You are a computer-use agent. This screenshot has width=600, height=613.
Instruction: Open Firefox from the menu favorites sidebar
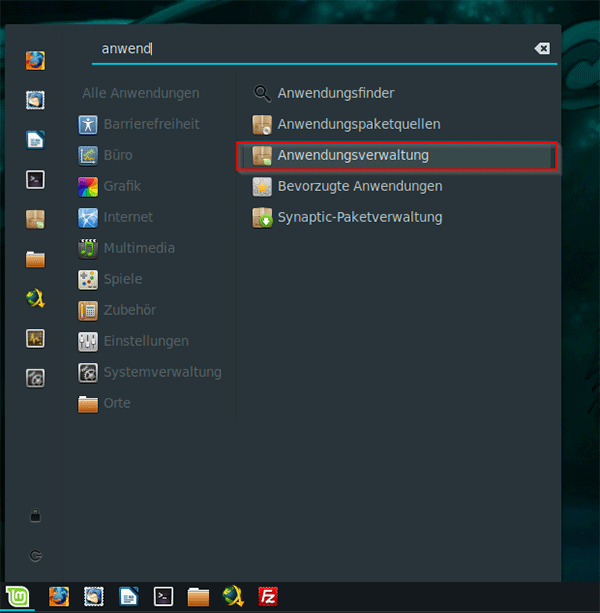36,59
